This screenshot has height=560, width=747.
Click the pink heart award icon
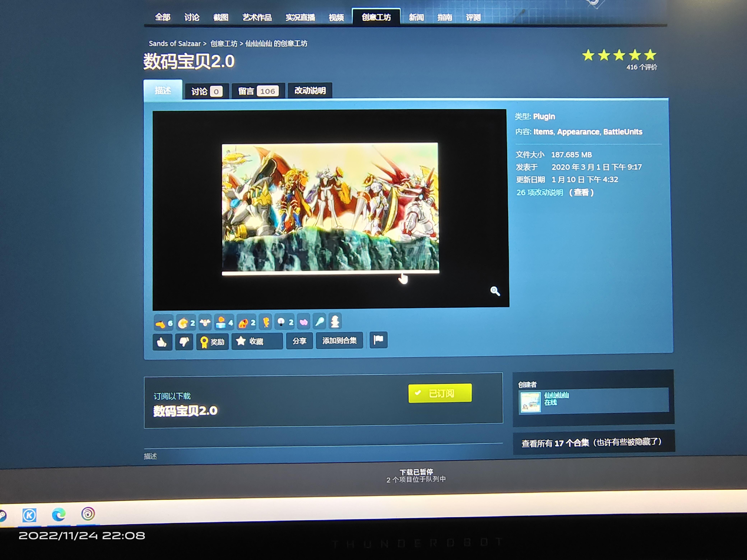point(304,322)
